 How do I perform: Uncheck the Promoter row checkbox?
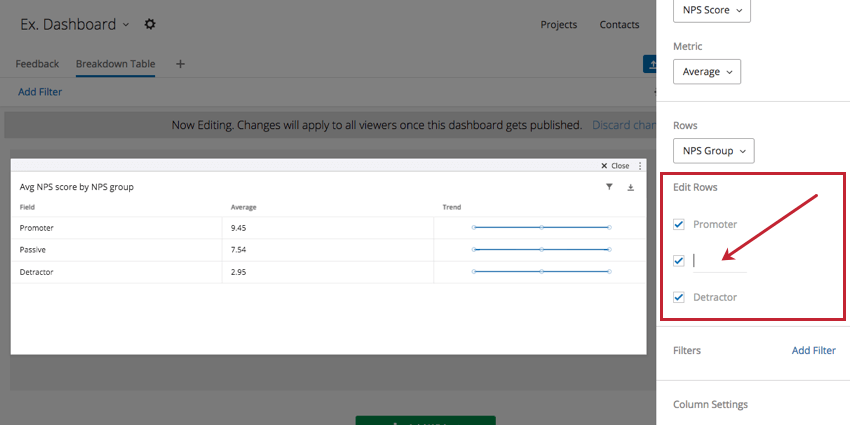coord(679,224)
